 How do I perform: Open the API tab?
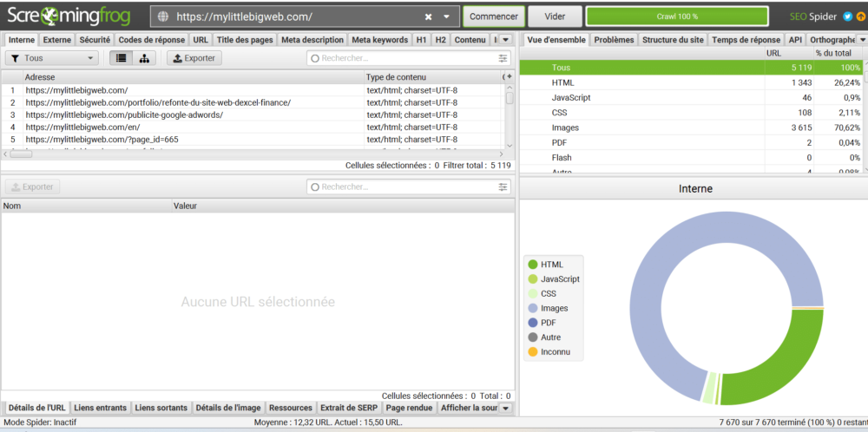coord(795,40)
